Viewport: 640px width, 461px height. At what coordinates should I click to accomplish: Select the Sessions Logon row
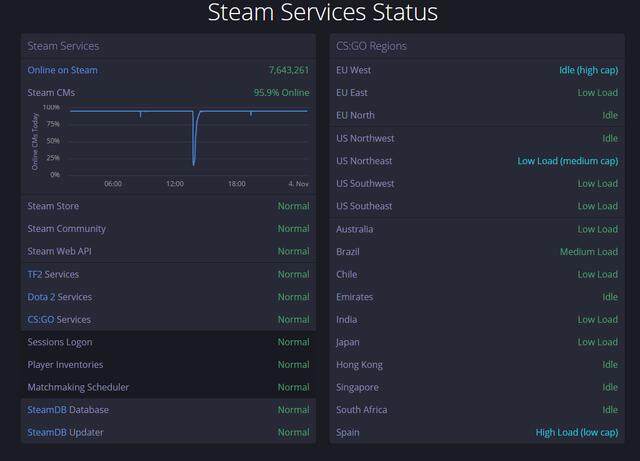(168, 342)
